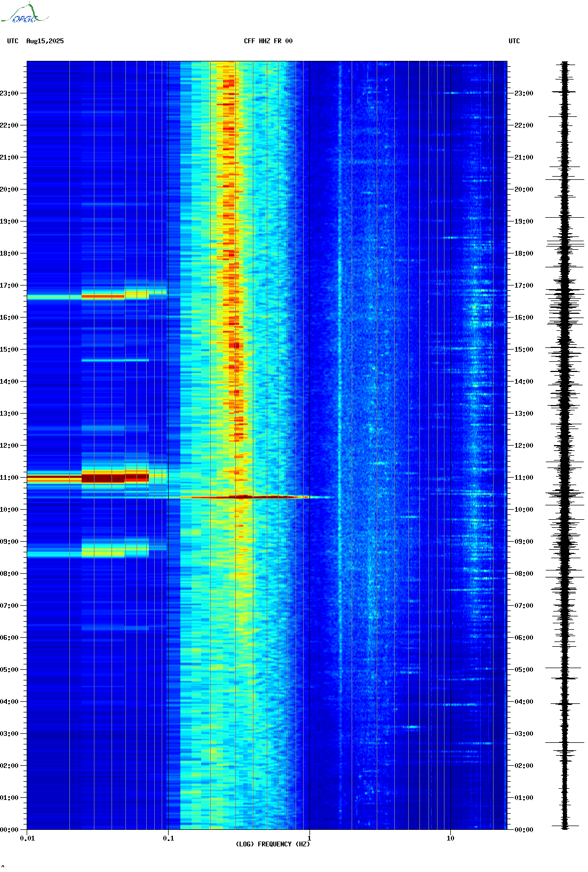The height and width of the screenshot is (872, 588).
Task: Select 14:00 on the right time axis
Action: coord(524,382)
